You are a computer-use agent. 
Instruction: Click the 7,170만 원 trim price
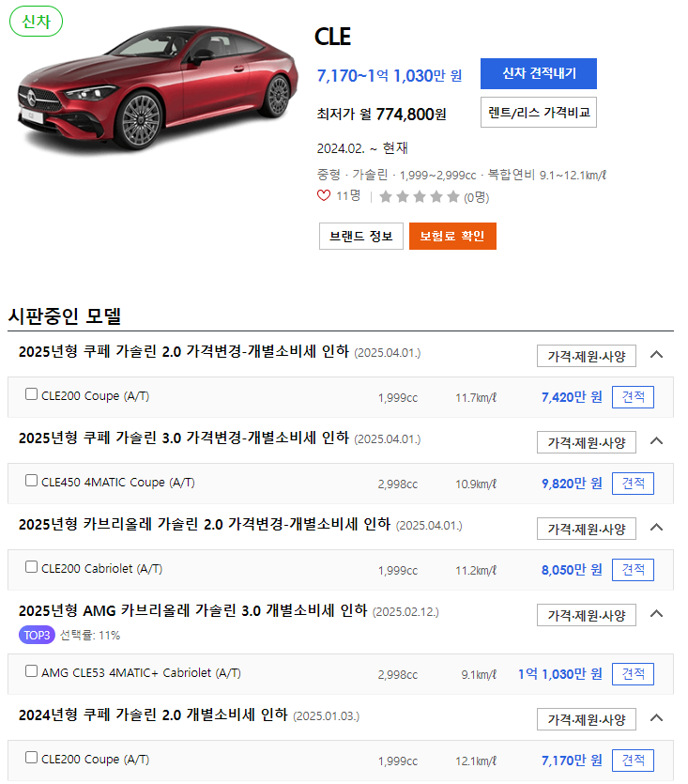572,761
